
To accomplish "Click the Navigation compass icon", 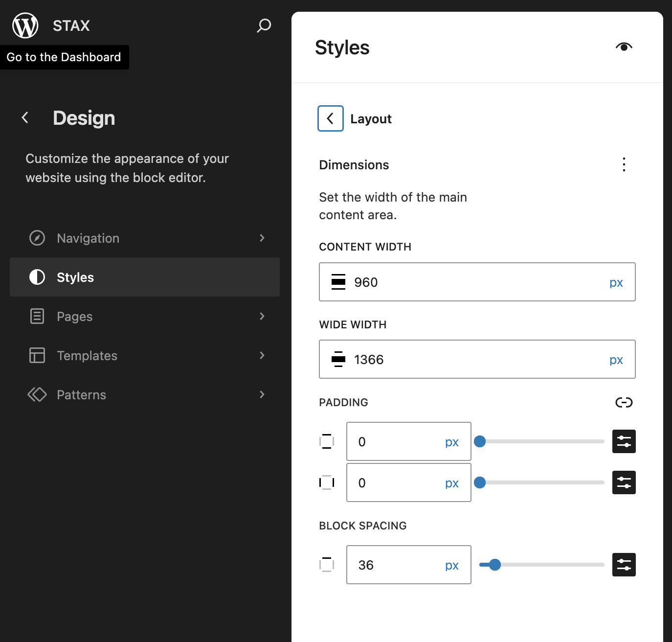I will [37, 238].
